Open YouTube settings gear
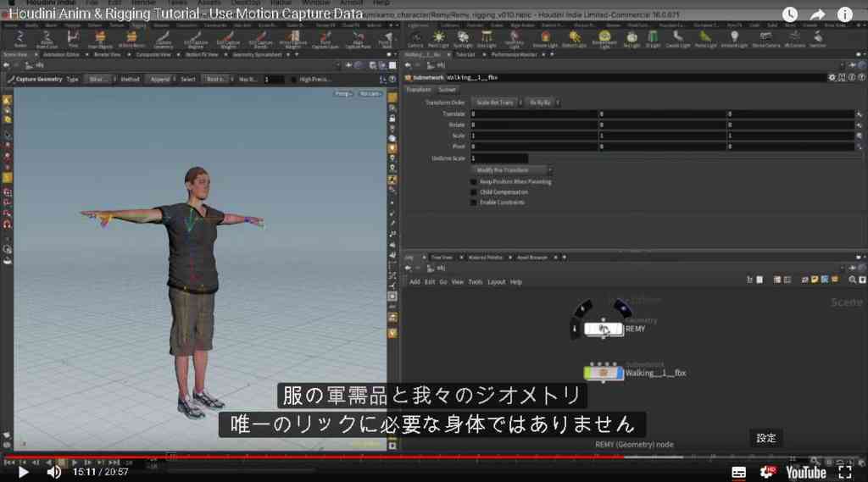 pyautogui.click(x=767, y=472)
